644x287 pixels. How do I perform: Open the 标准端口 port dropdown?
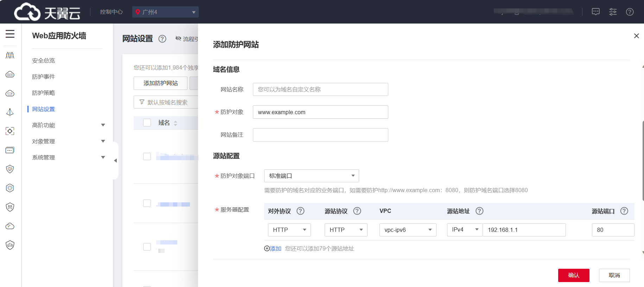[x=311, y=176]
